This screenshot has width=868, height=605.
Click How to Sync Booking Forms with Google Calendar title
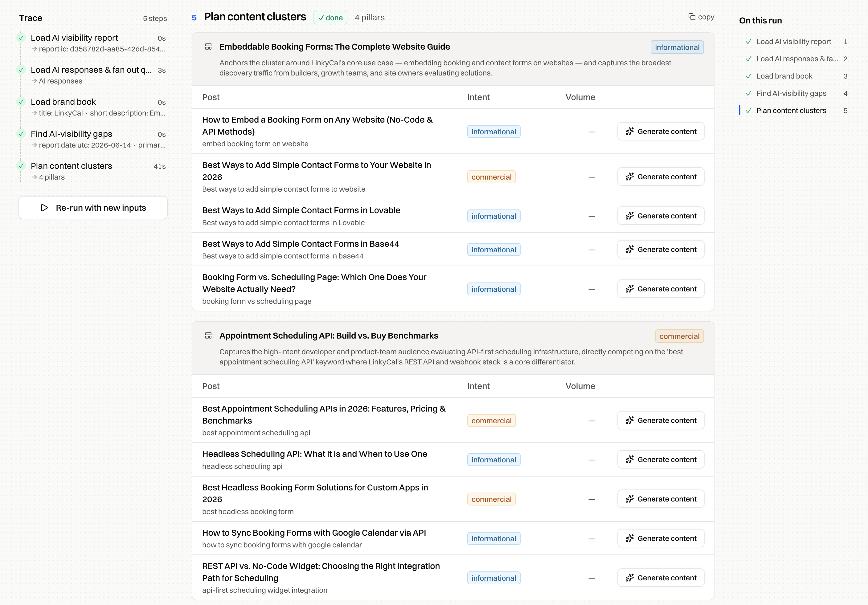(314, 533)
